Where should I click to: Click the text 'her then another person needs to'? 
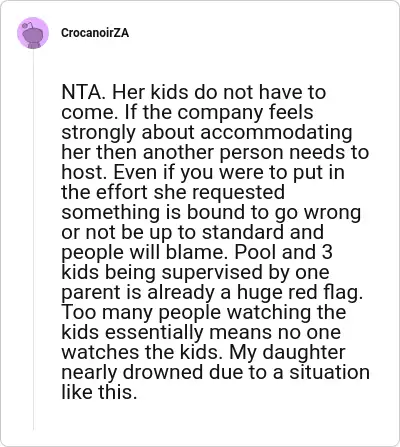coord(215,152)
